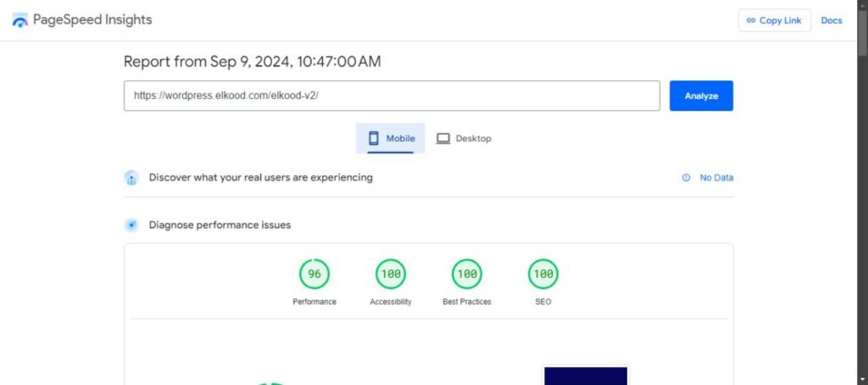Viewport: 868px width, 385px height.
Task: Click the PageSpeed Insights title text
Action: (93, 20)
